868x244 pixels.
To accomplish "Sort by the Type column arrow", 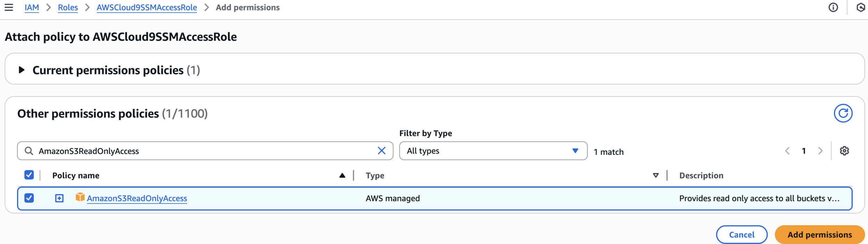I will tap(656, 175).
